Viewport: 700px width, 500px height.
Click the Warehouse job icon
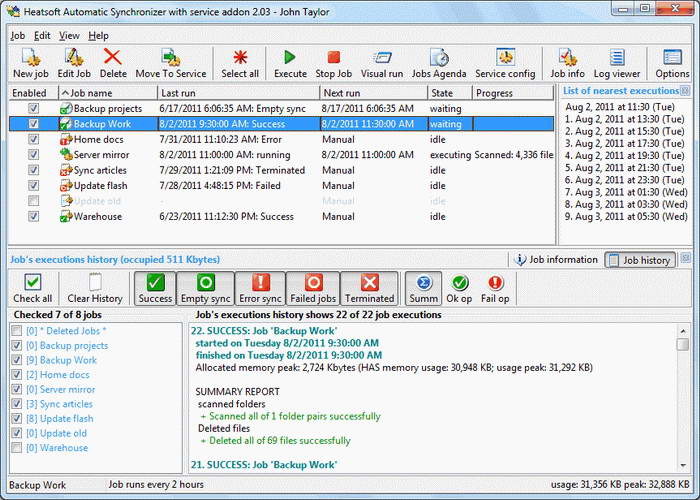point(66,217)
